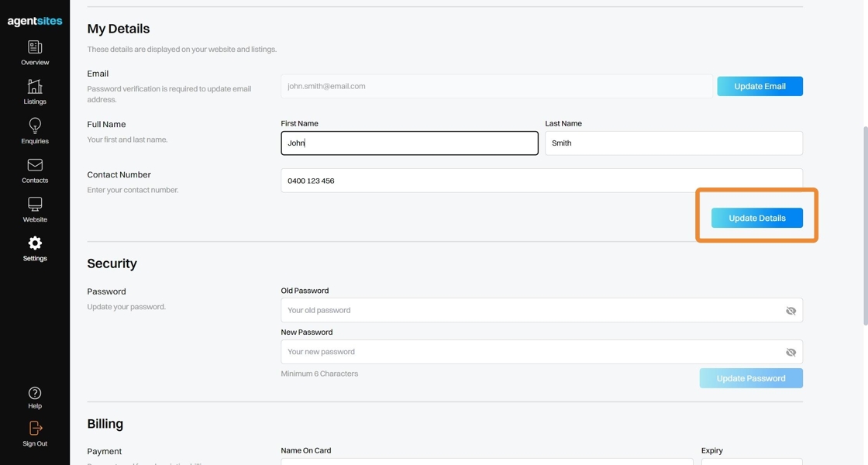
Task: Edit the Contact Number field
Action: (541, 181)
